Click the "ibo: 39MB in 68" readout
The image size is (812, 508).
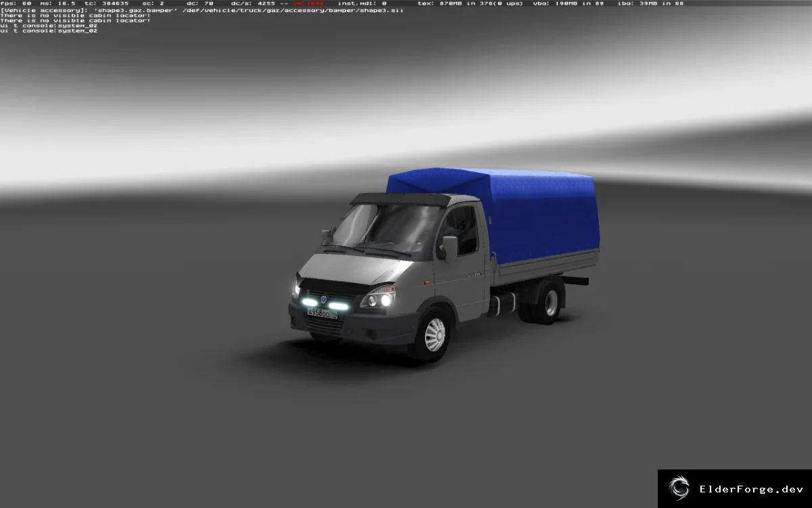coord(650,3)
